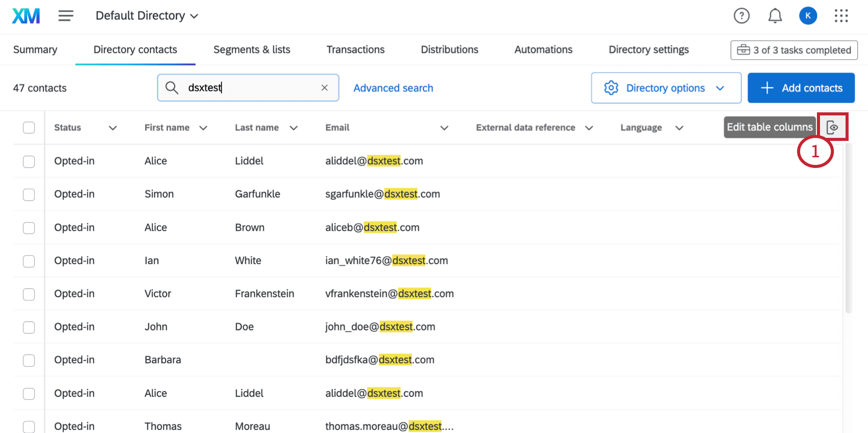
Task: Click the Edit table columns icon
Action: pos(832,127)
